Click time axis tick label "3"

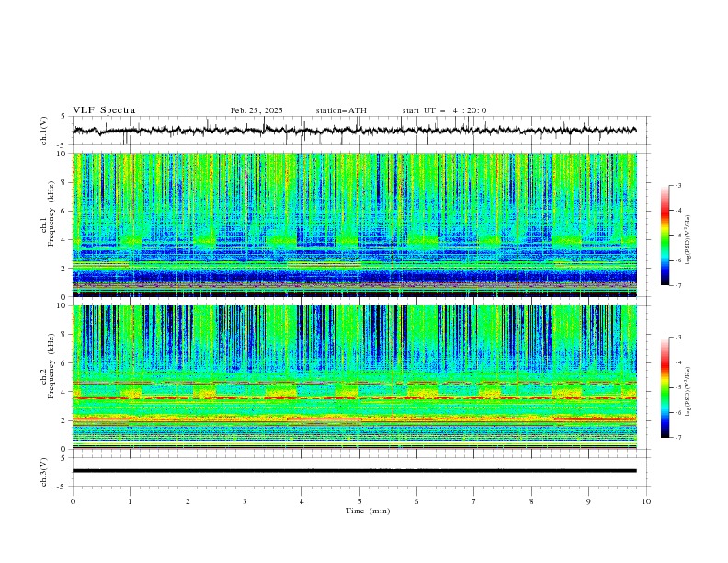tap(245, 501)
